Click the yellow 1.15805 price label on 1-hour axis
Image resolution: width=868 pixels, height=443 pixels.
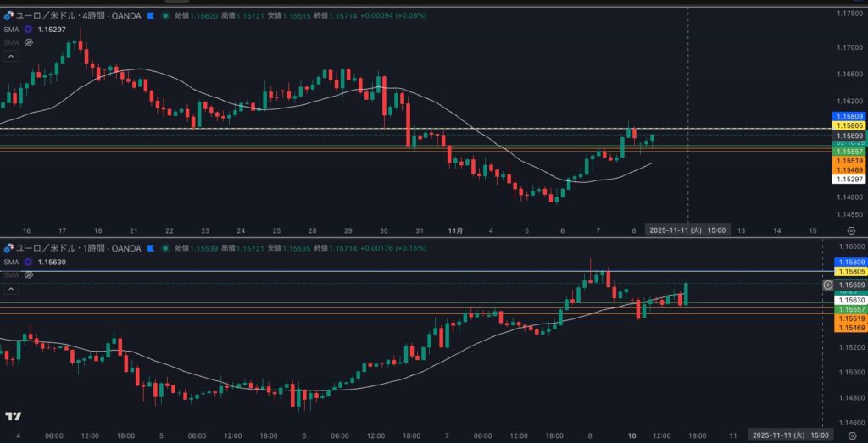coord(849,271)
